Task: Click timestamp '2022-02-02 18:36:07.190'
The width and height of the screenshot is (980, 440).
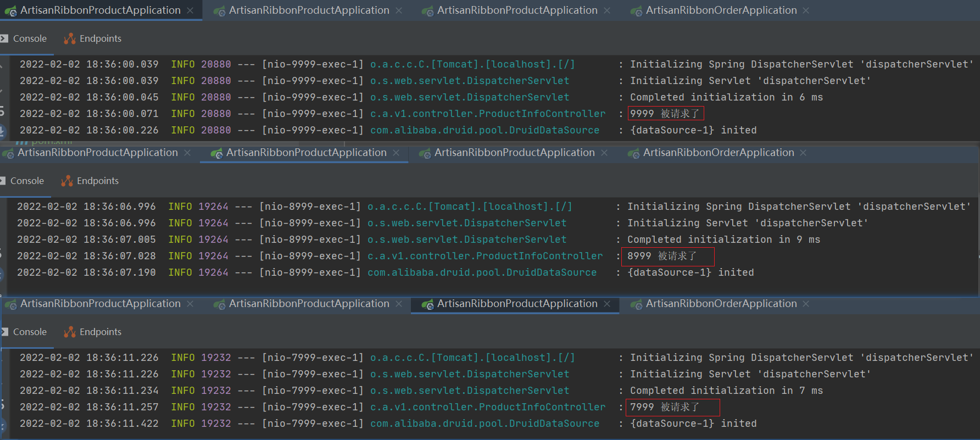Action: [x=86, y=272]
